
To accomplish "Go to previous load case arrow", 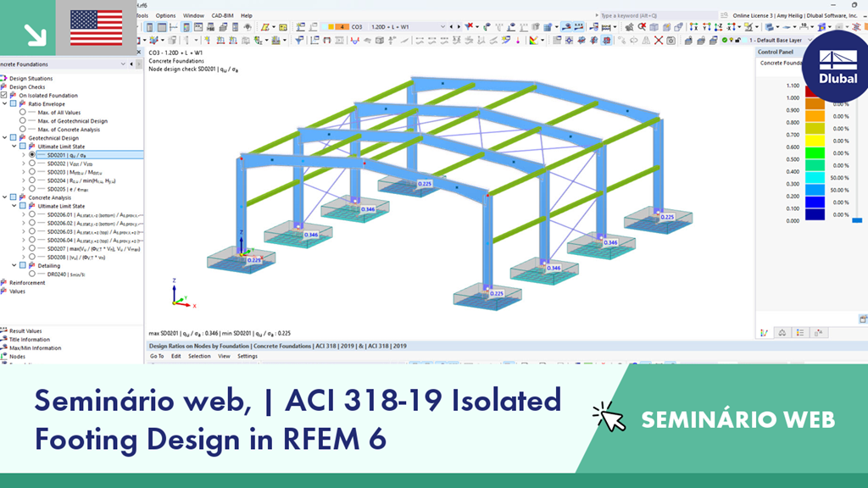I will (451, 26).
